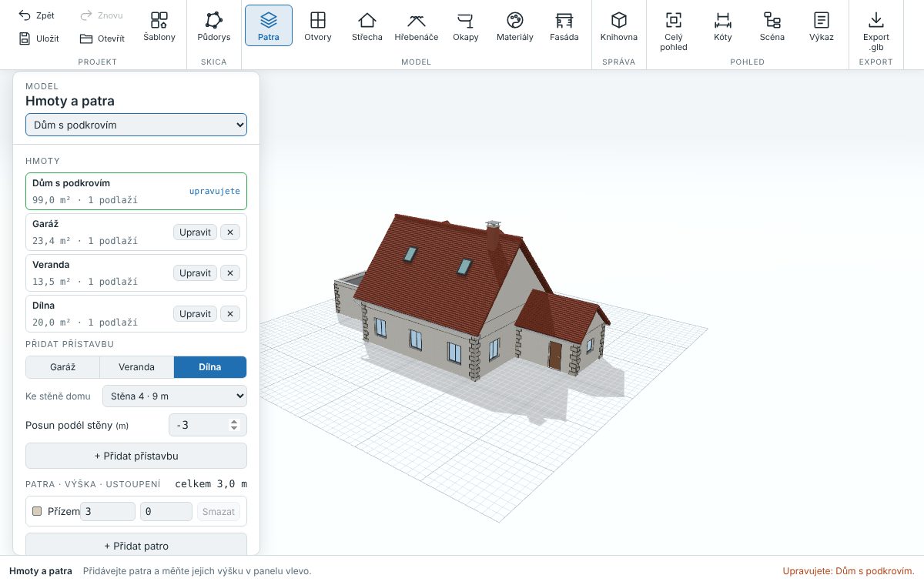Remove the Garáž volume
This screenshot has width=924, height=585.
pos(230,232)
